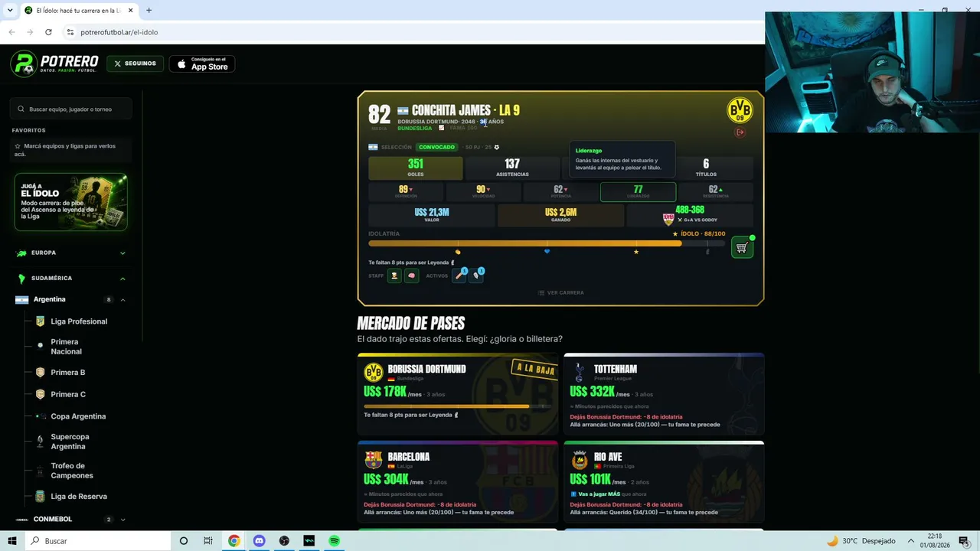Click the 89 Definición attribute
The height and width of the screenshot is (551, 980).
[406, 192]
